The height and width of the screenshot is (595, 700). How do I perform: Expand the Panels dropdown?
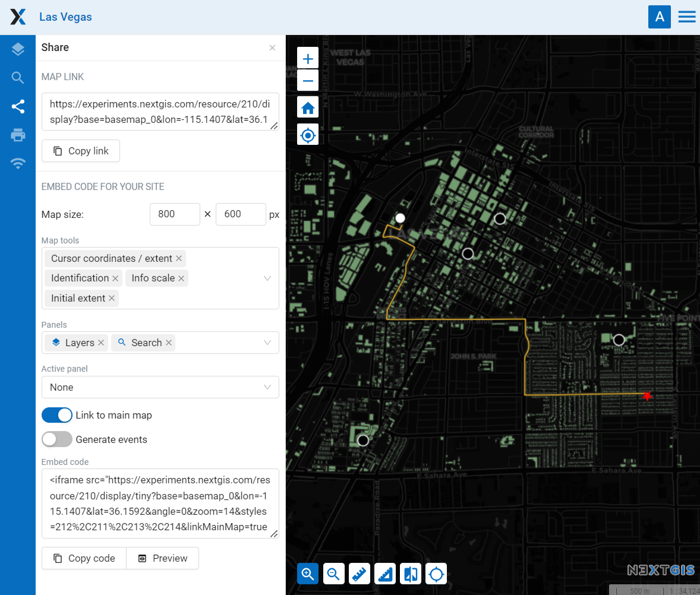[267, 343]
